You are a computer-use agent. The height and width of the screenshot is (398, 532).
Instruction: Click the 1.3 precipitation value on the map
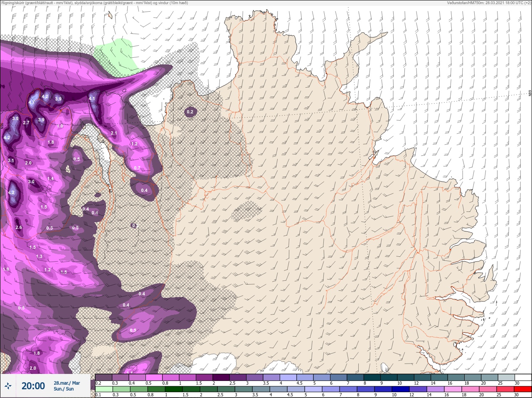pos(39,256)
